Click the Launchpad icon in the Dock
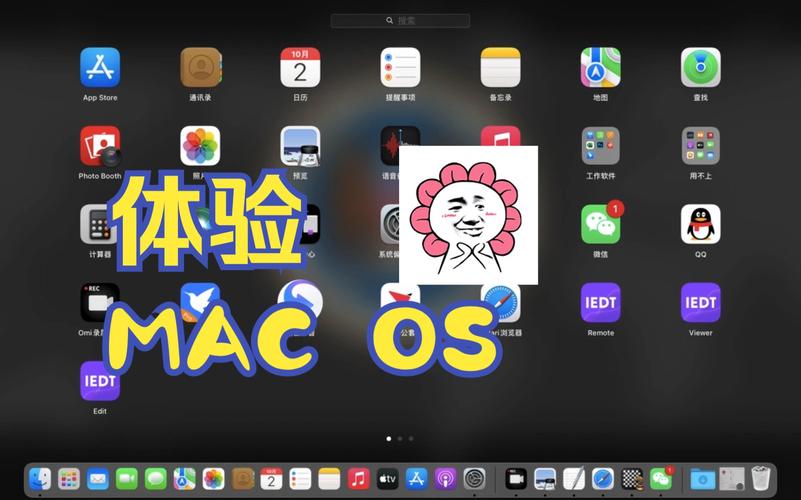The height and width of the screenshot is (500, 801). click(69, 479)
